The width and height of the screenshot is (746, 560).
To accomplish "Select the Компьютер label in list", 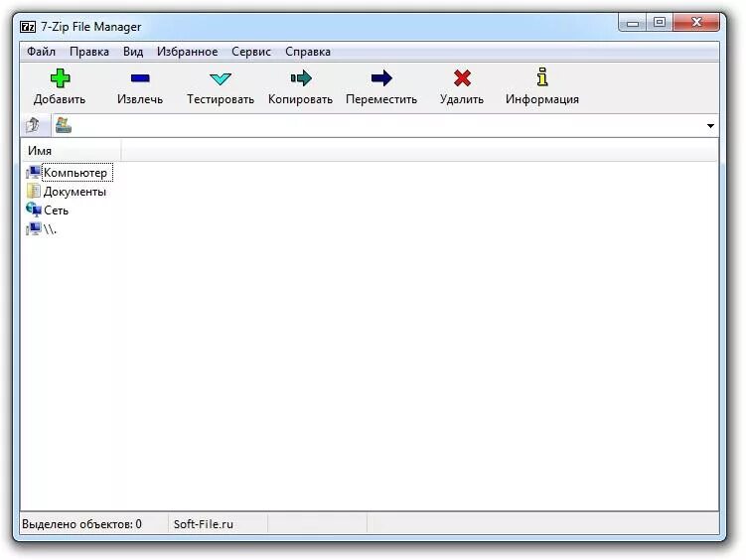I will (x=75, y=173).
